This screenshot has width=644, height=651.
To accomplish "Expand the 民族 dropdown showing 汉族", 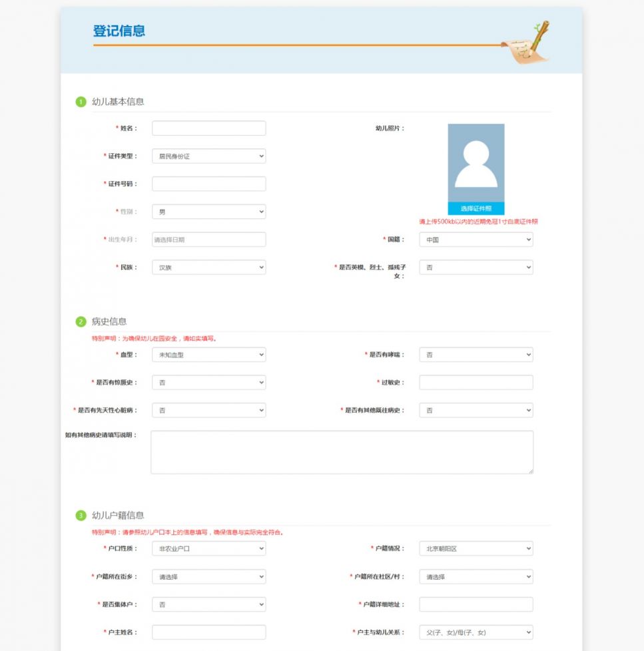I will [209, 268].
